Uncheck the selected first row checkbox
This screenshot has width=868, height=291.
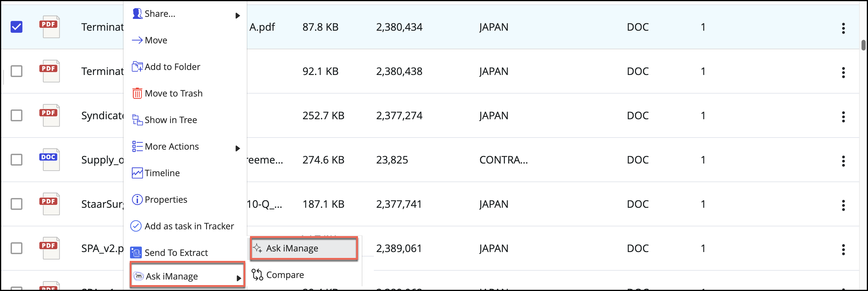[17, 27]
